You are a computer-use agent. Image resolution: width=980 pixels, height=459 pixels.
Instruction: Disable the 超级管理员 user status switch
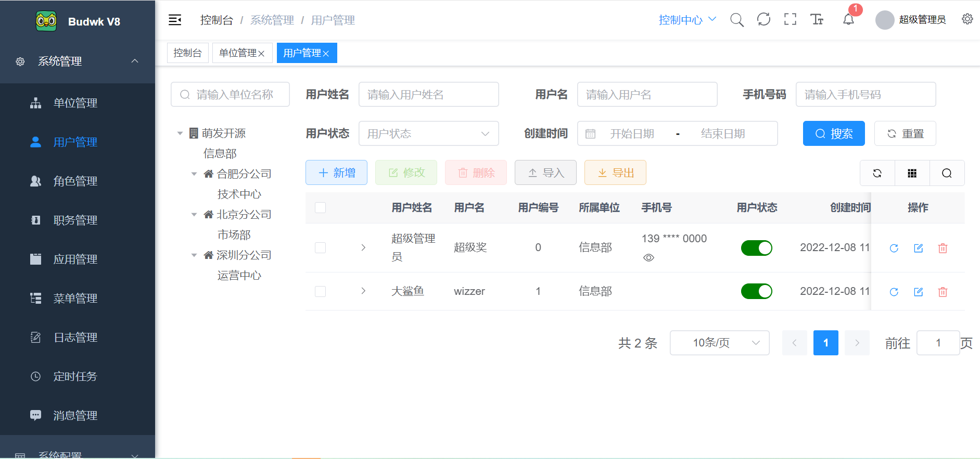tap(756, 248)
